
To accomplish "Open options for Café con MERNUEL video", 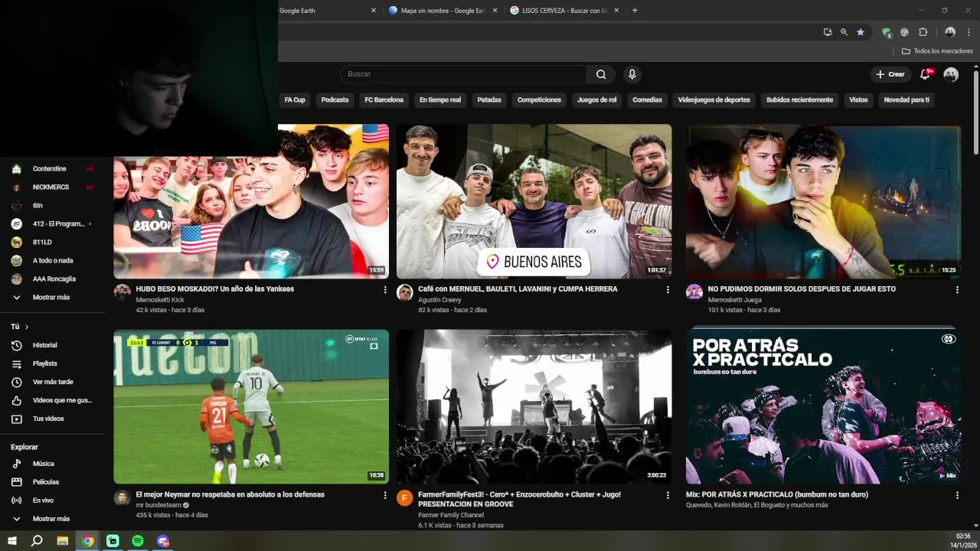I will pos(668,290).
